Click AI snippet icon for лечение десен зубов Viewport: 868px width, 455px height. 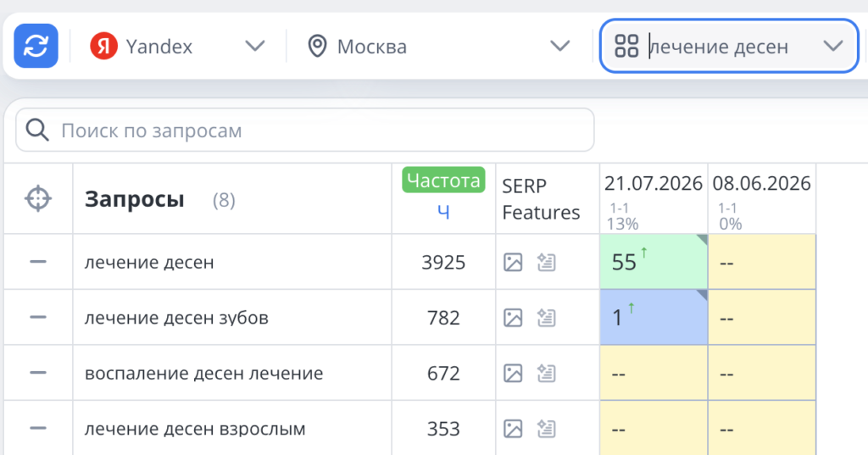(547, 318)
